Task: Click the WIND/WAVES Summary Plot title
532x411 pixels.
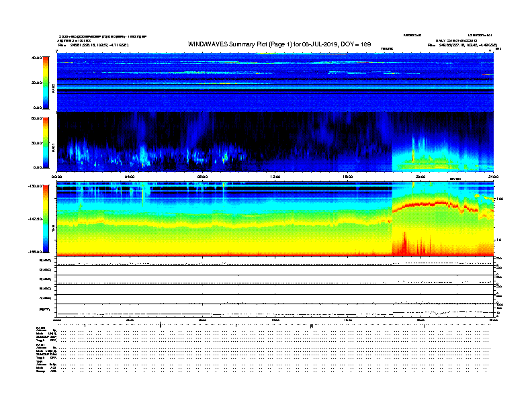Action: tap(279, 44)
